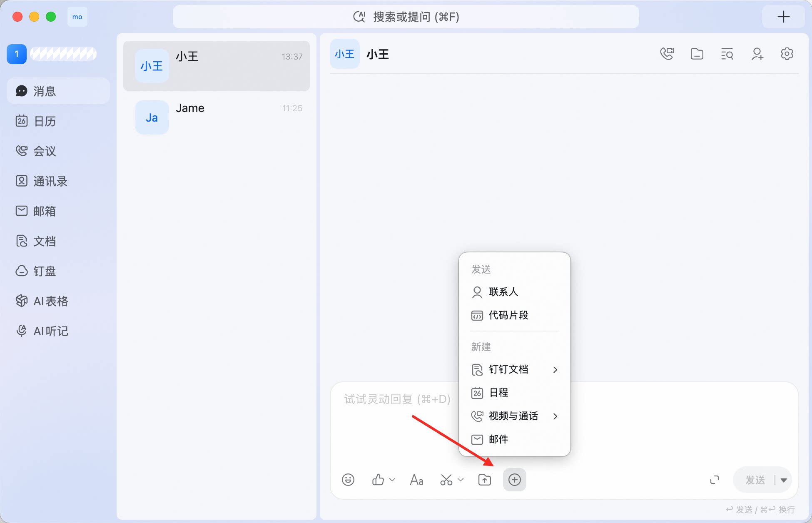Start a video call with 小王
This screenshot has width=812, height=523.
pyautogui.click(x=667, y=54)
